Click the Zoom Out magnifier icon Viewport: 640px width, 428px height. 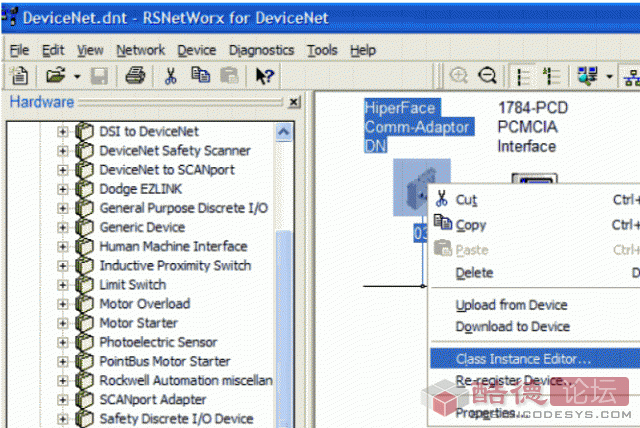point(487,75)
